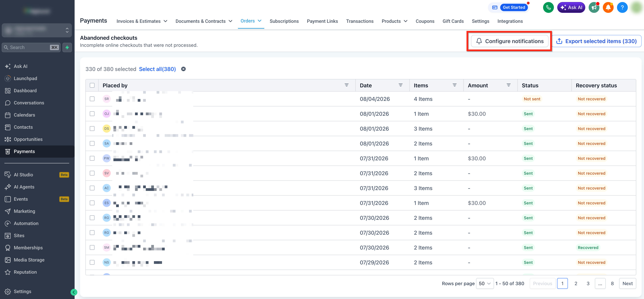Click Export selected items (330)

(596, 41)
